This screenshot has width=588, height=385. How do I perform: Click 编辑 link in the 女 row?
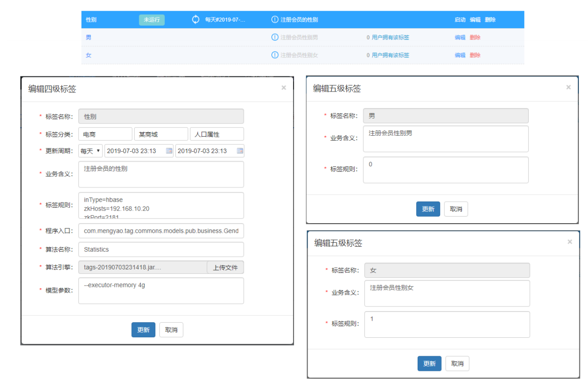pos(460,55)
